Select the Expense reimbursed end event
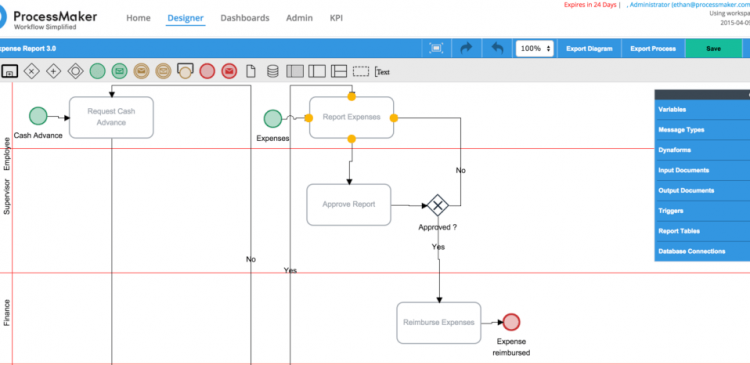This screenshot has width=750, height=365. [511, 322]
